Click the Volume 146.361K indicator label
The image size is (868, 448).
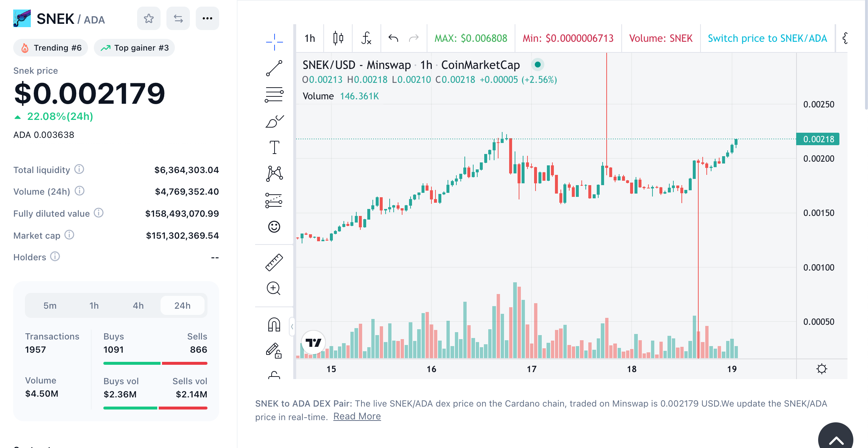341,96
